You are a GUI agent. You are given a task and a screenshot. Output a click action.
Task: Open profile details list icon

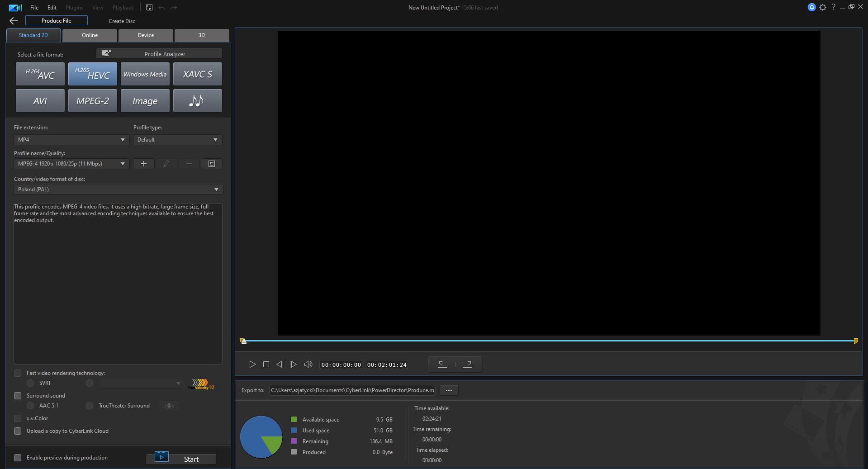(x=212, y=164)
